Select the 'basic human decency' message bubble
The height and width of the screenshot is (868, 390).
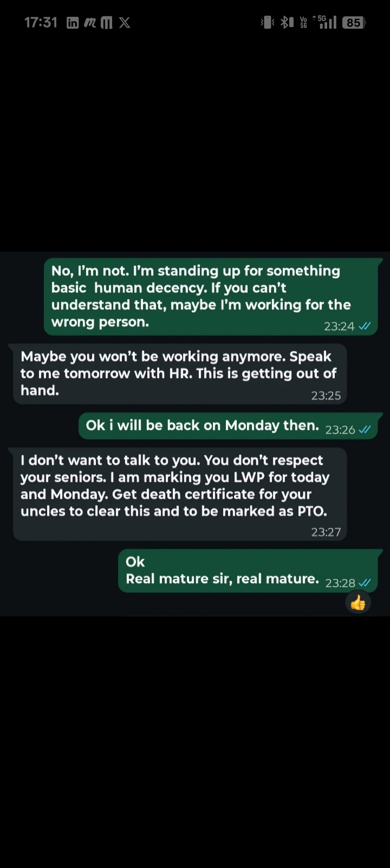pyautogui.click(x=210, y=297)
